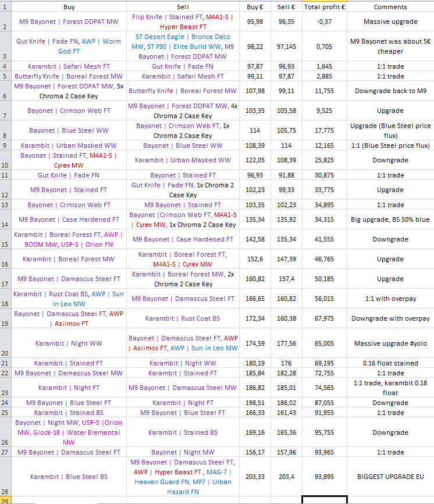Screen dimensions: 434x504
Task: Select the 'Total profit €' header cell
Action: 325,7
